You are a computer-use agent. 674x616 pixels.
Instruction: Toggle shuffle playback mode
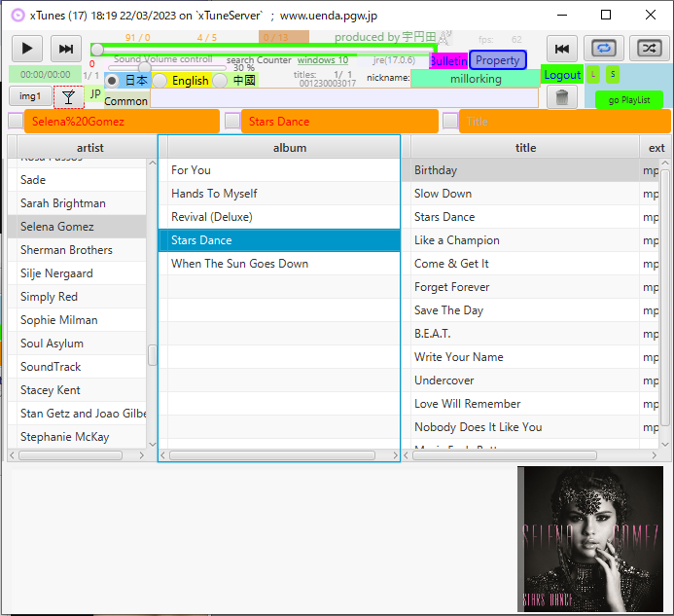[648, 49]
